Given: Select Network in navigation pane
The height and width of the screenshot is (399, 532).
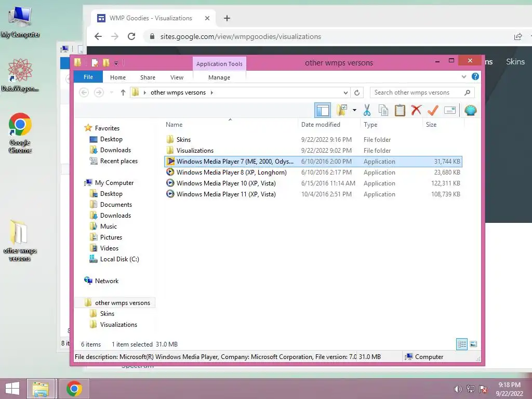Looking at the screenshot, I should point(107,281).
